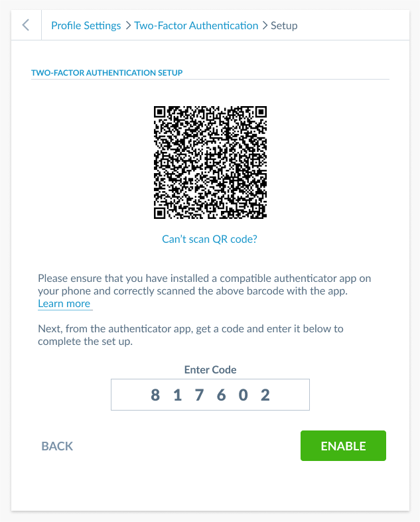Click the Setup breadcrumb text
The height and width of the screenshot is (522, 420).
(x=284, y=26)
